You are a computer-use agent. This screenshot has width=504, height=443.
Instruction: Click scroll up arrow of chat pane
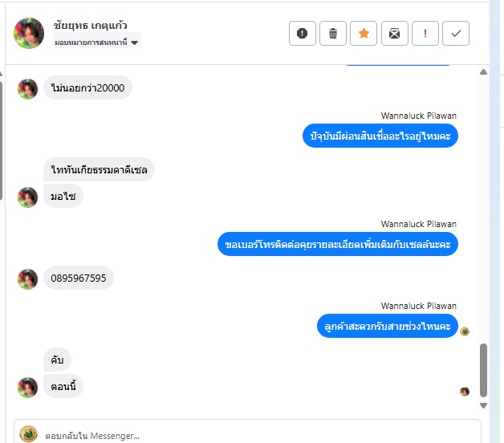pyautogui.click(x=483, y=72)
